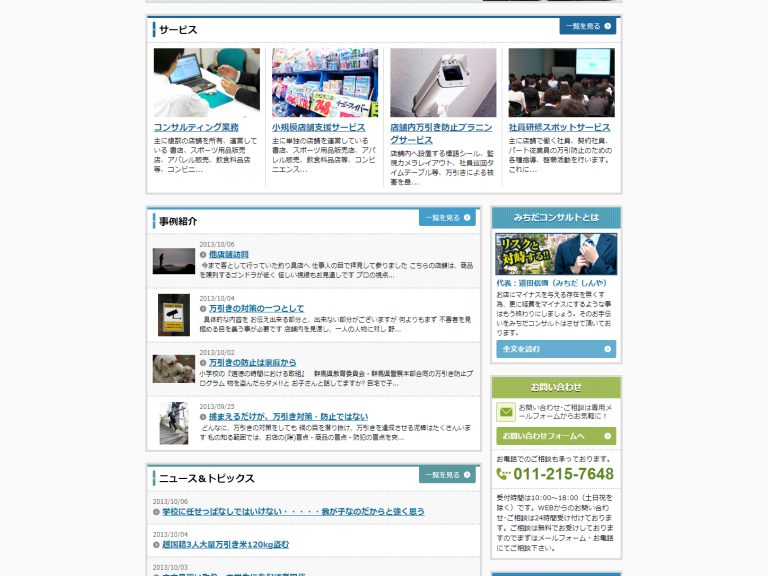Viewport: 768px width, 576px height.
Task: Open the 事例紹介 一覧を見る button
Action: (447, 217)
